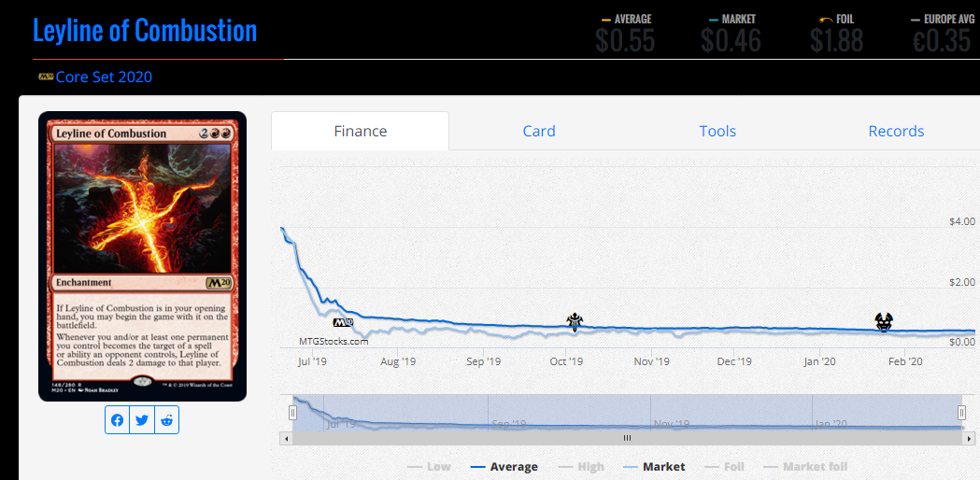Switch to the Card tab

click(x=539, y=132)
